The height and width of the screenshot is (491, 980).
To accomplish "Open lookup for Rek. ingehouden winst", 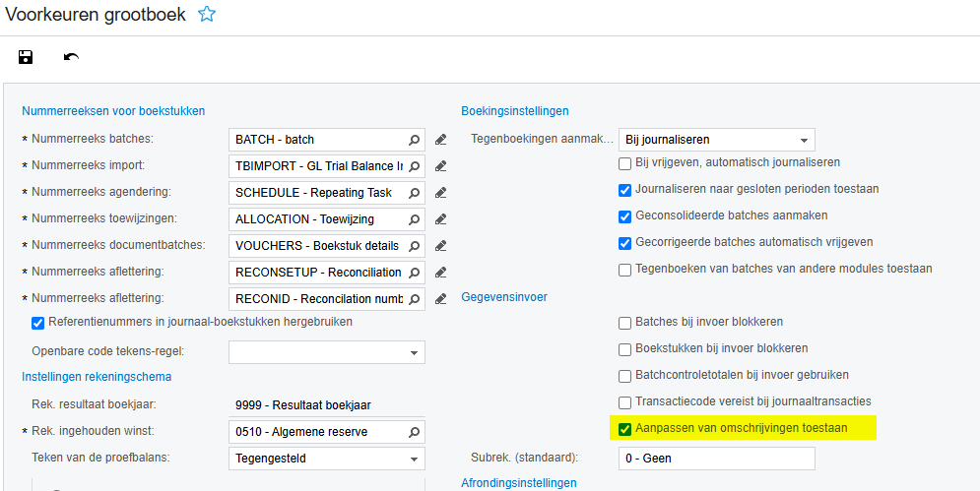I will click(415, 432).
